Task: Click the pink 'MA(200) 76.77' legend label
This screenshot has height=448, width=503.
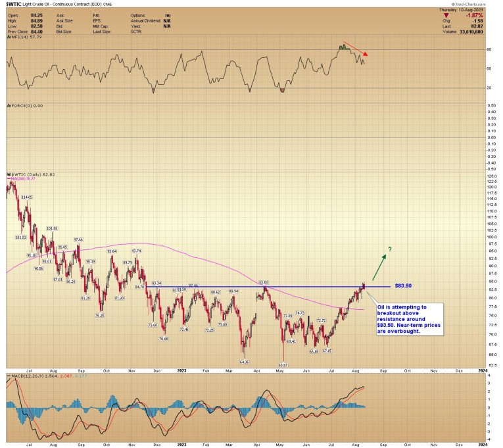Action: 21,179
